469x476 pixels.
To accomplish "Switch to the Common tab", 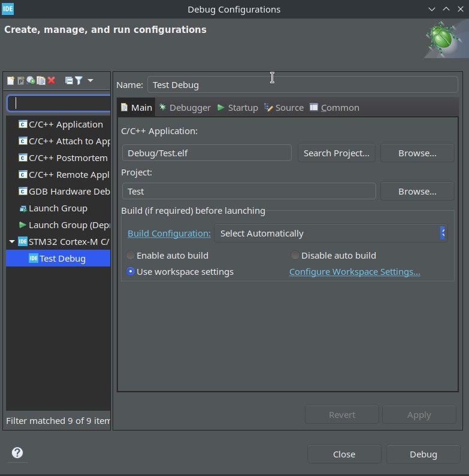I will 334,107.
